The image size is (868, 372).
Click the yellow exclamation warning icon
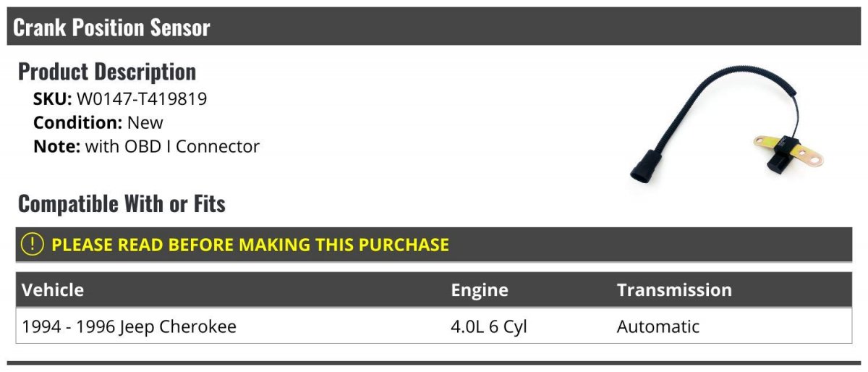[x=33, y=245]
